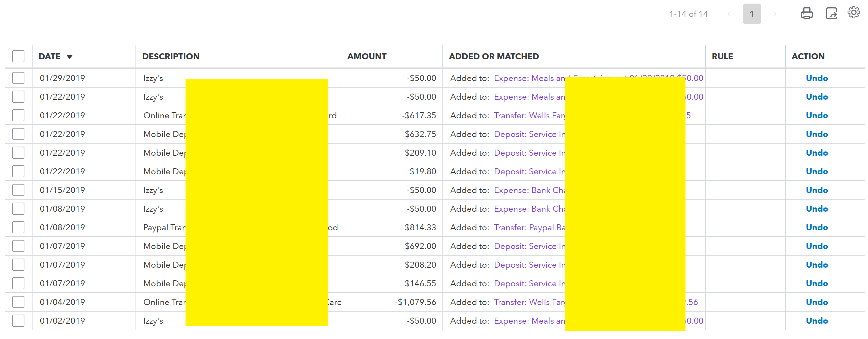Open the $814.33 Transfer: Paypal link
868x339 pixels.
point(529,228)
